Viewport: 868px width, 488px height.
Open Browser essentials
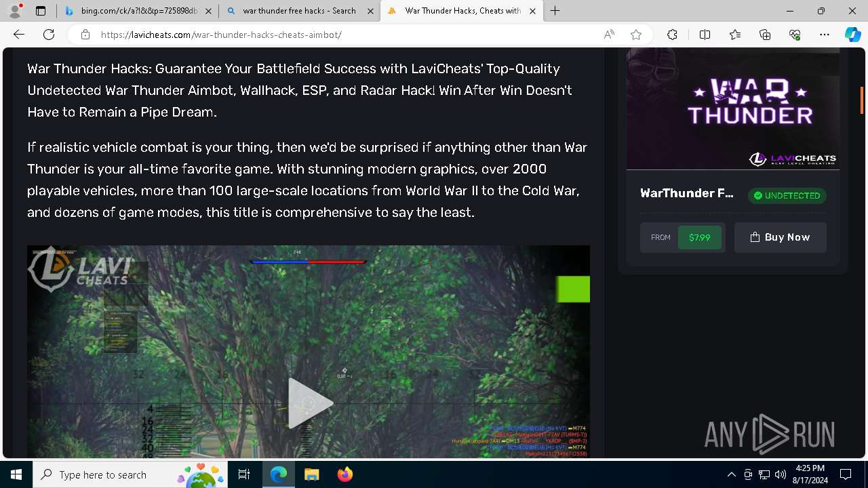click(x=795, y=35)
